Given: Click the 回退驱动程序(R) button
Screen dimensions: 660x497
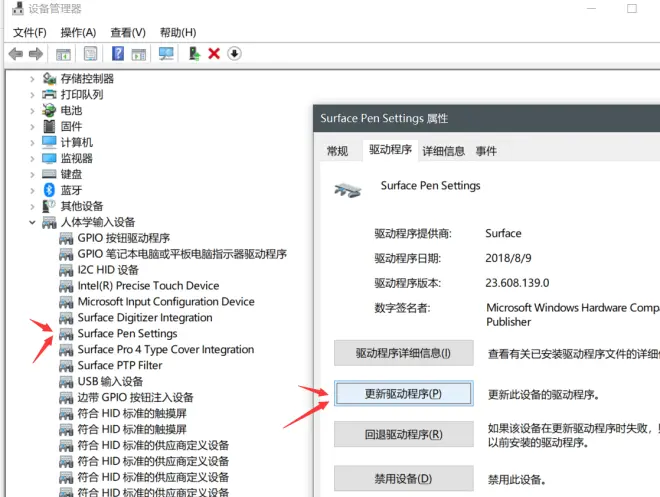Looking at the screenshot, I should 403,434.
